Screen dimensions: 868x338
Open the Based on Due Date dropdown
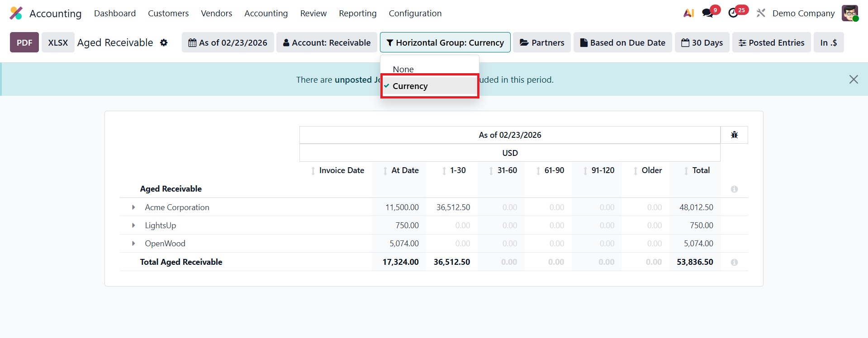point(623,42)
